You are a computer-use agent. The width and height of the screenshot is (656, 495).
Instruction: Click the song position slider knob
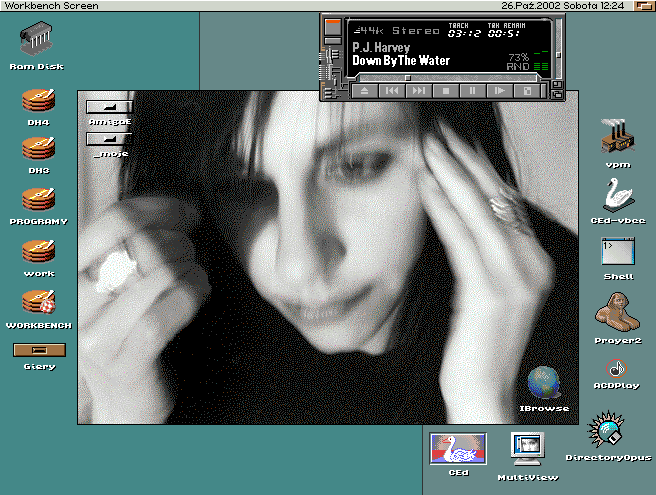pos(407,78)
